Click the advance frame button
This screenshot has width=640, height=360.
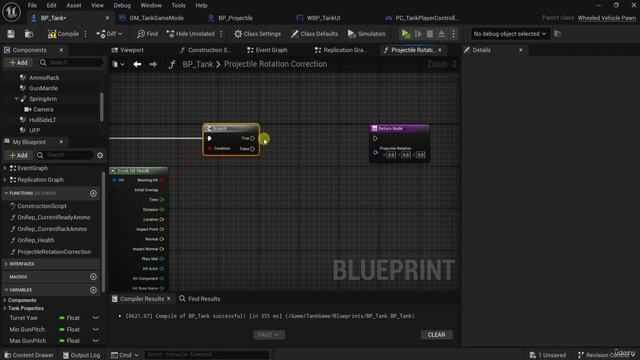[418, 34]
